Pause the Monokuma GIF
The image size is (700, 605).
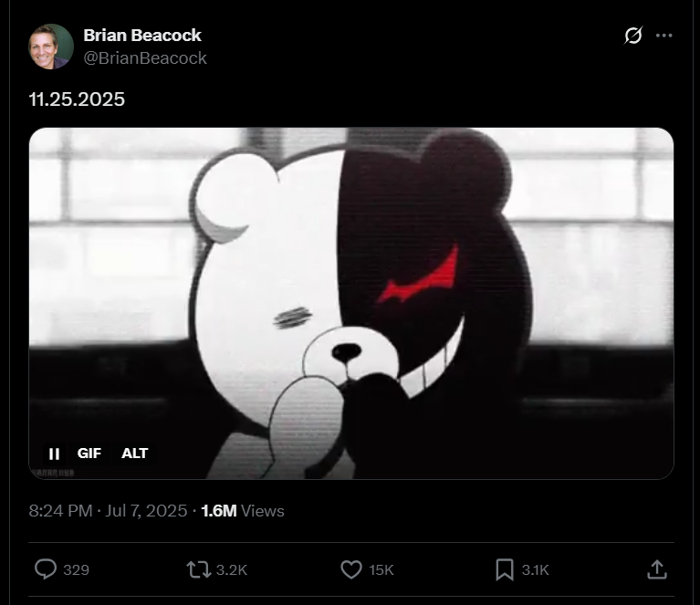tap(54, 454)
